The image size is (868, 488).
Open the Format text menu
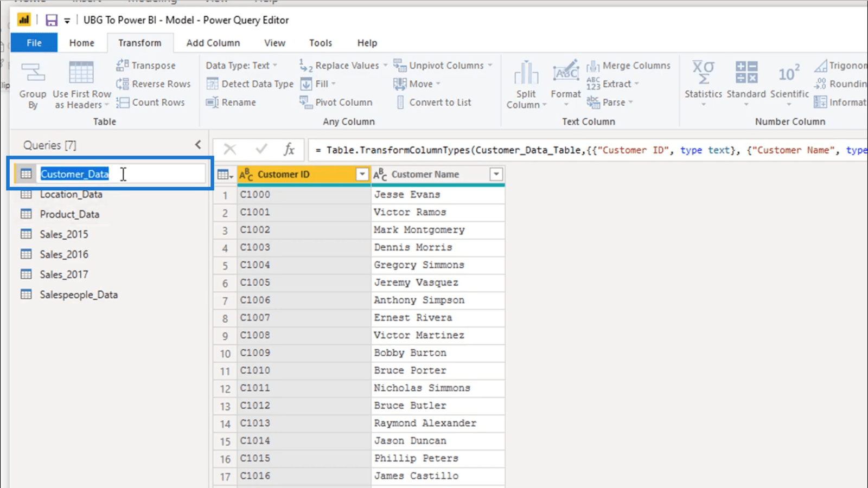566,85
